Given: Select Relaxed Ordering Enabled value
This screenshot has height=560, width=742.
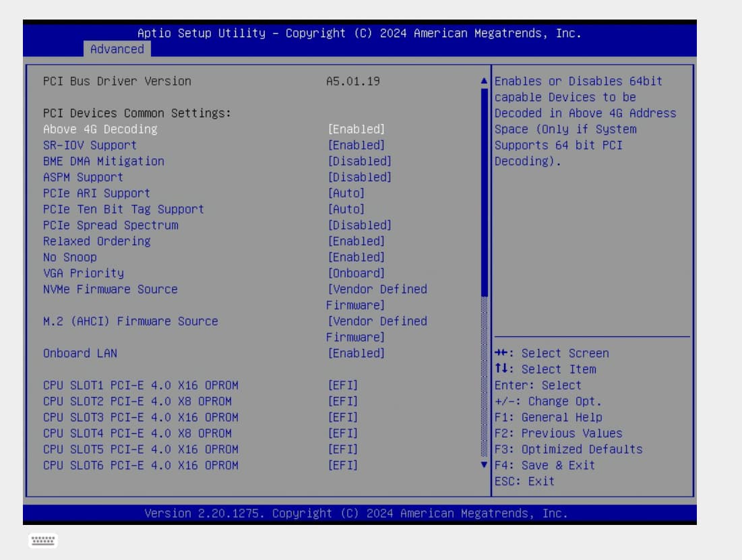Looking at the screenshot, I should point(356,241).
